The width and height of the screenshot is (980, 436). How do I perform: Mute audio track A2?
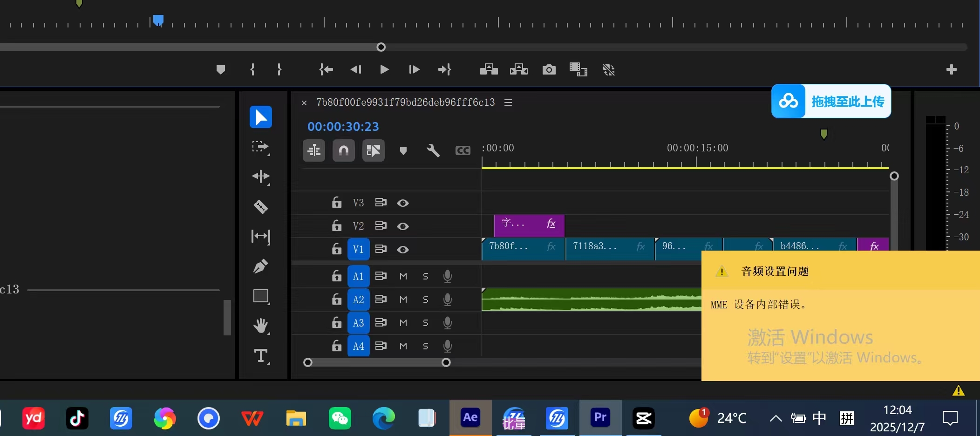[403, 300]
